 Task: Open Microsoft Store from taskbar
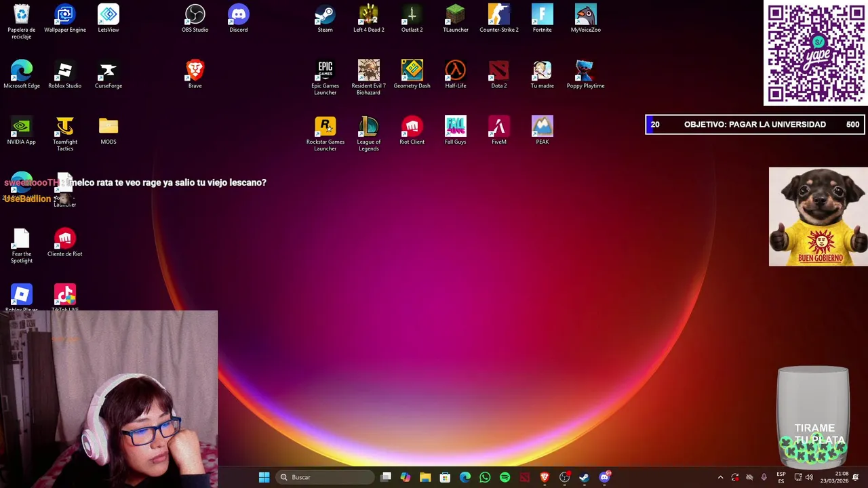(x=445, y=477)
